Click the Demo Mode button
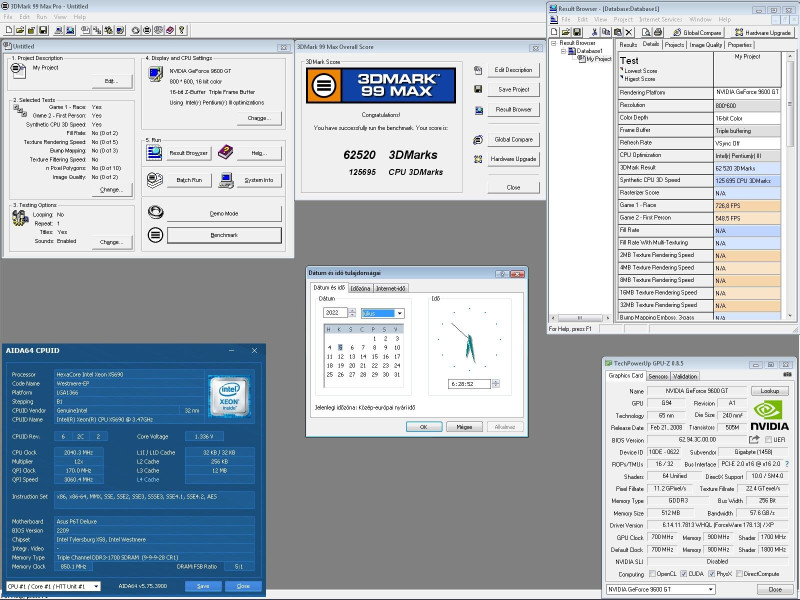The width and height of the screenshot is (800, 600). coord(224,214)
